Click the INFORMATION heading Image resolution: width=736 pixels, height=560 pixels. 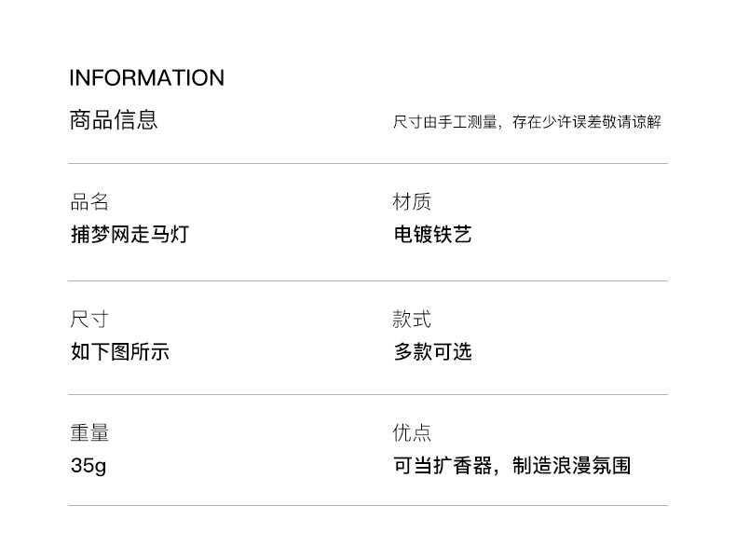[x=146, y=77]
